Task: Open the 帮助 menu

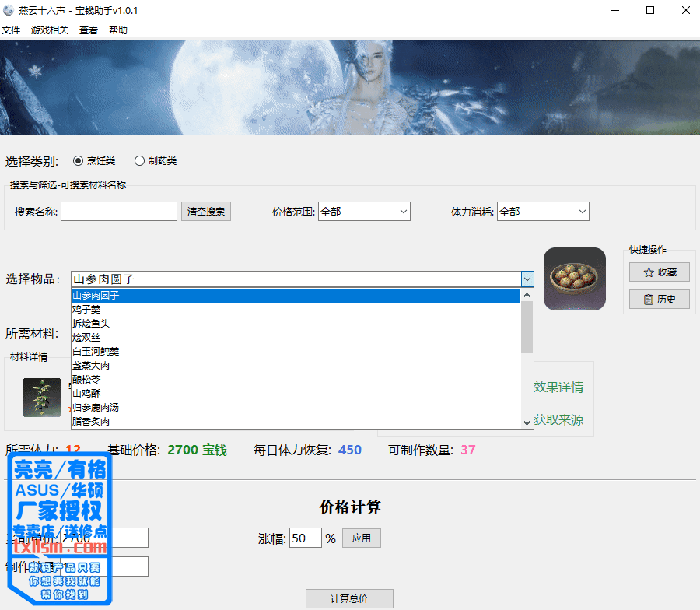Action: (118, 30)
